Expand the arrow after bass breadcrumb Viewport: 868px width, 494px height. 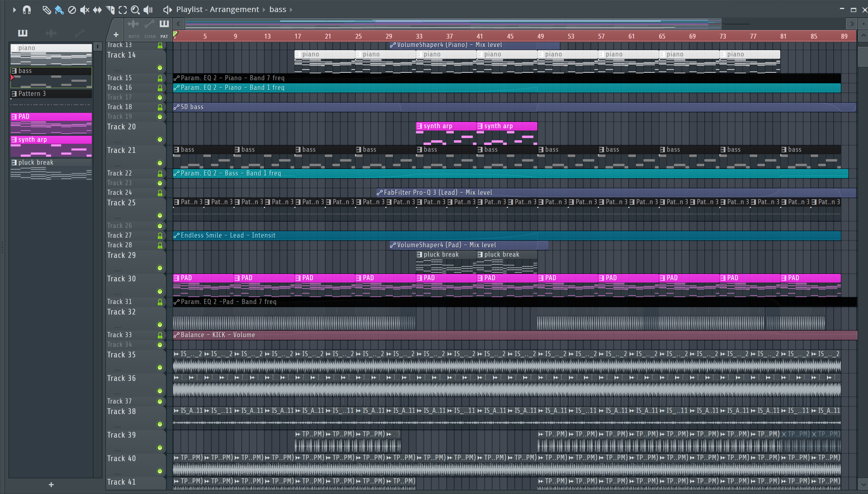pos(291,10)
